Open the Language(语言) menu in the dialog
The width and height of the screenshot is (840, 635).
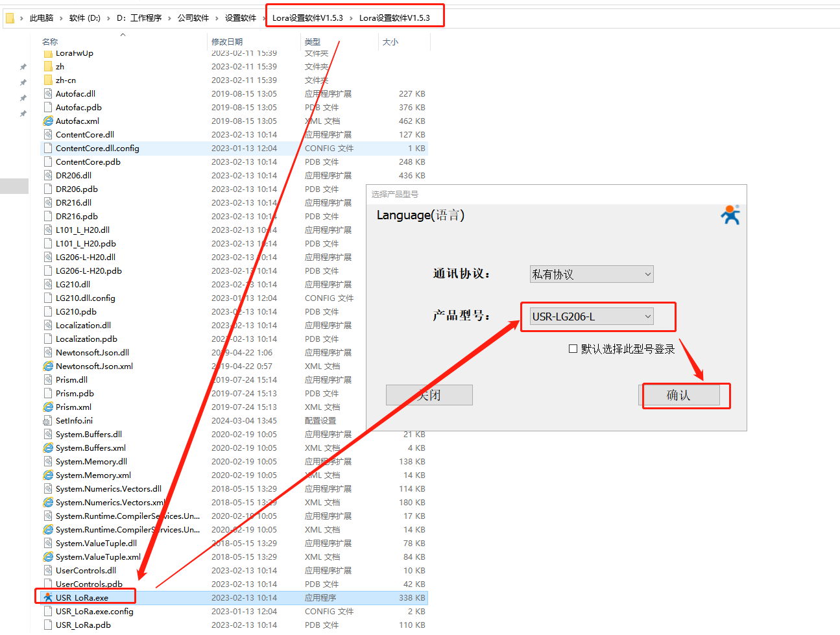[x=420, y=215]
